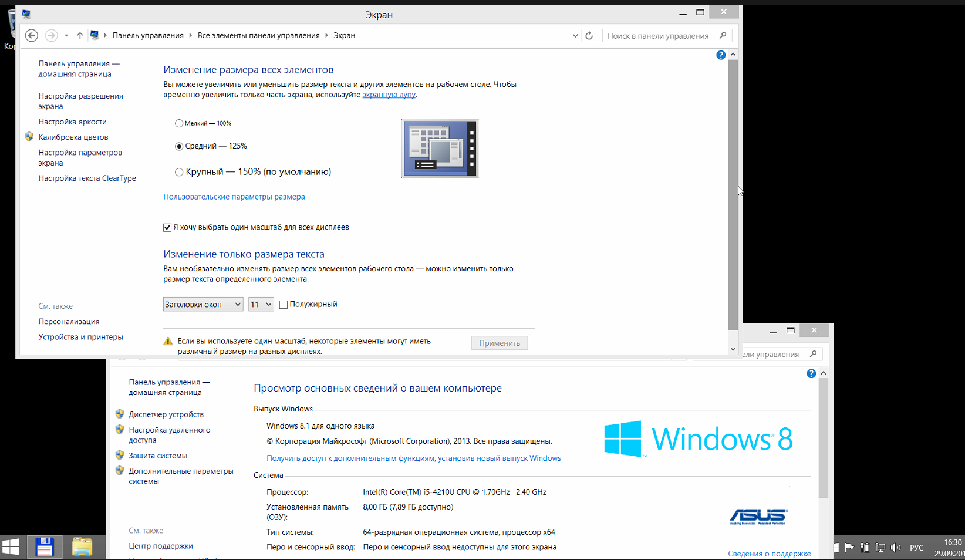Image resolution: width=965 pixels, height=560 pixels.
Task: Expand the address bar history dropdown arrow
Action: (575, 36)
